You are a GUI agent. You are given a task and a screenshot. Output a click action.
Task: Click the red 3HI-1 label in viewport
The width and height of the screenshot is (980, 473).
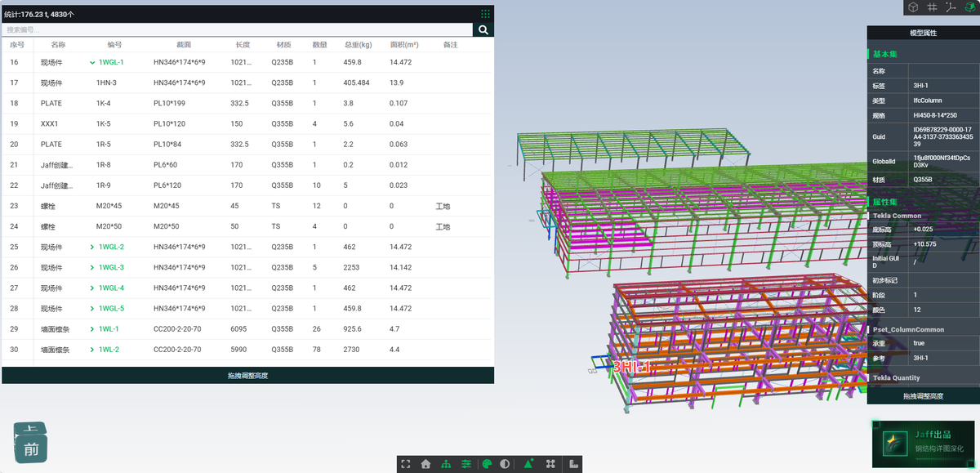coord(633,368)
